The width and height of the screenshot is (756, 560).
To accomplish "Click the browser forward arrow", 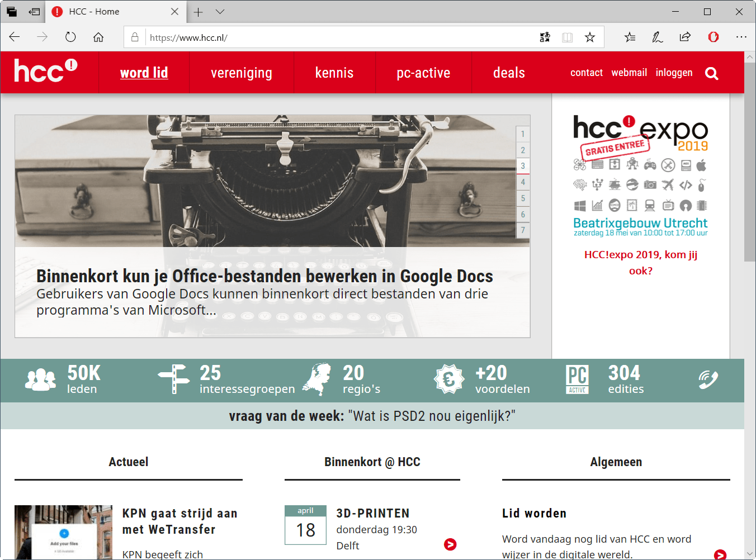I will 42,37.
